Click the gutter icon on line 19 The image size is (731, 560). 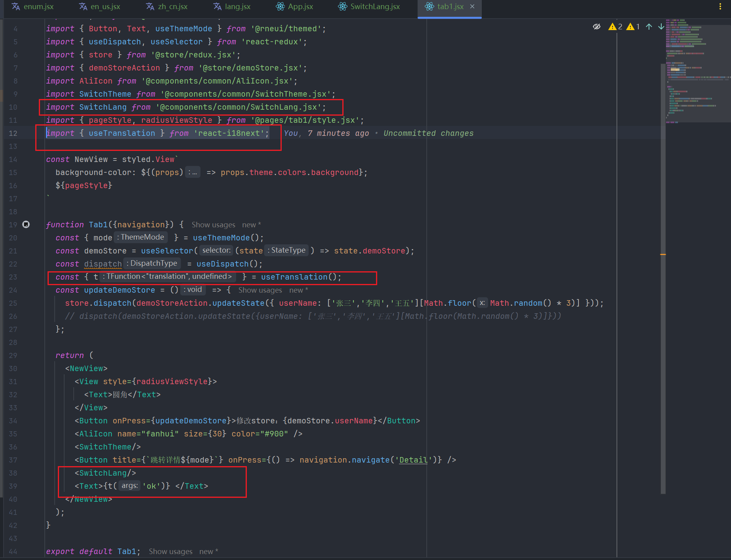26,225
